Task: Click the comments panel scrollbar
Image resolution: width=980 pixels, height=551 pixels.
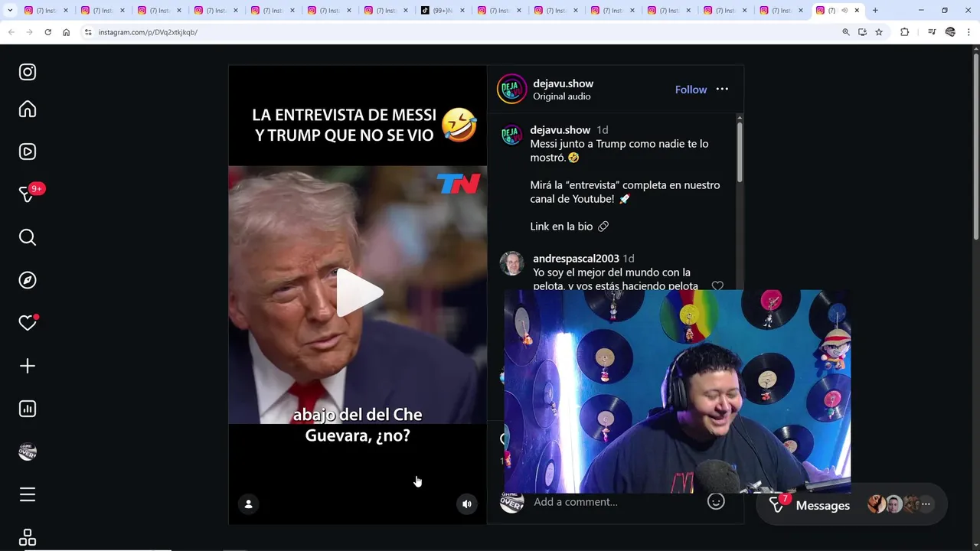Action: (x=740, y=152)
